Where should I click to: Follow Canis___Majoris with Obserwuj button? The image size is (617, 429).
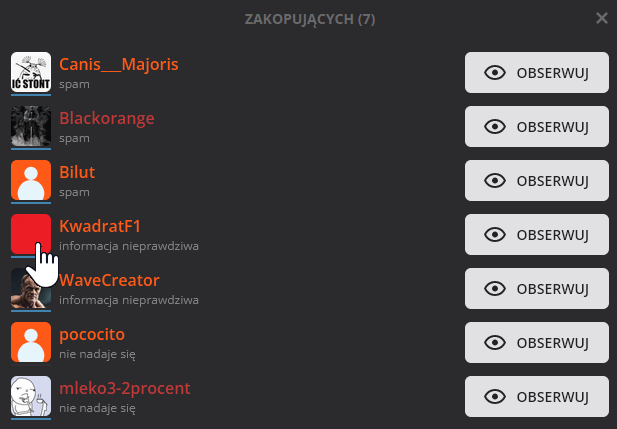point(536,73)
